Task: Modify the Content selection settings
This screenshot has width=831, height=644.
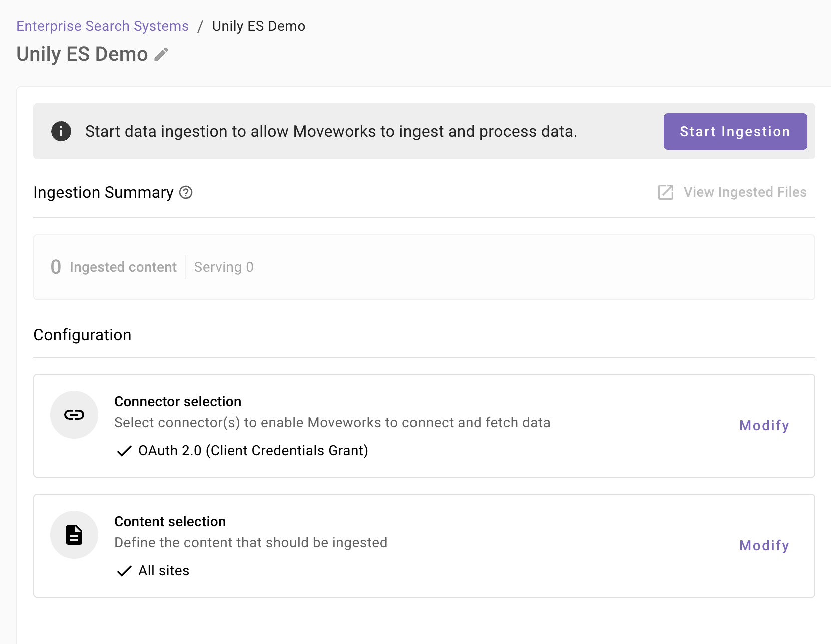Action: click(764, 546)
